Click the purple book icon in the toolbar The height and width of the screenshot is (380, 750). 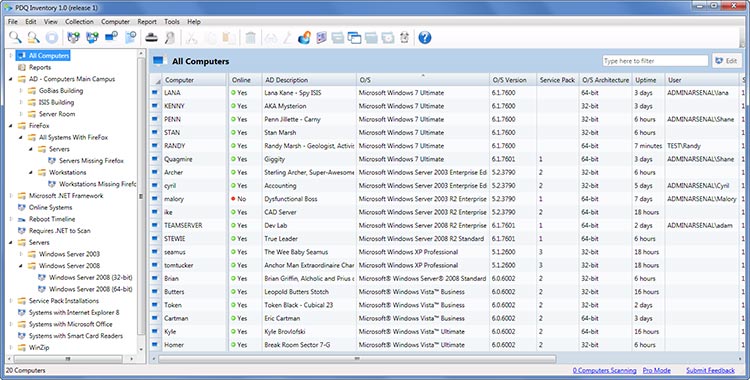(321, 37)
